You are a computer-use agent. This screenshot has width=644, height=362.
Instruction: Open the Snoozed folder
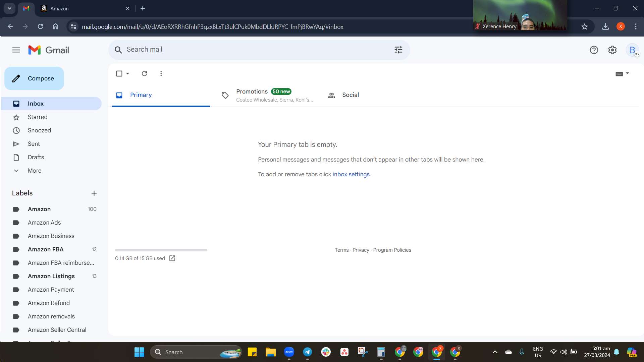point(51,130)
